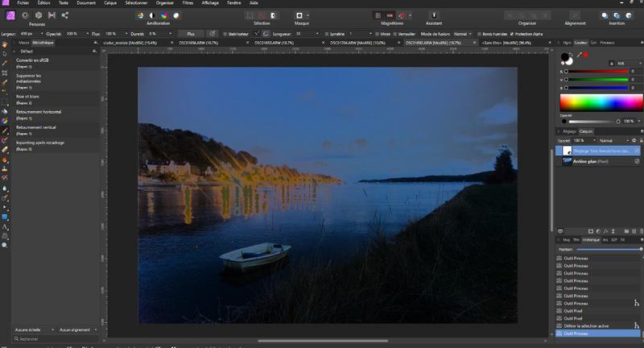Click the layer cog settings icon
This screenshot has height=348, width=644.
click(634, 140)
